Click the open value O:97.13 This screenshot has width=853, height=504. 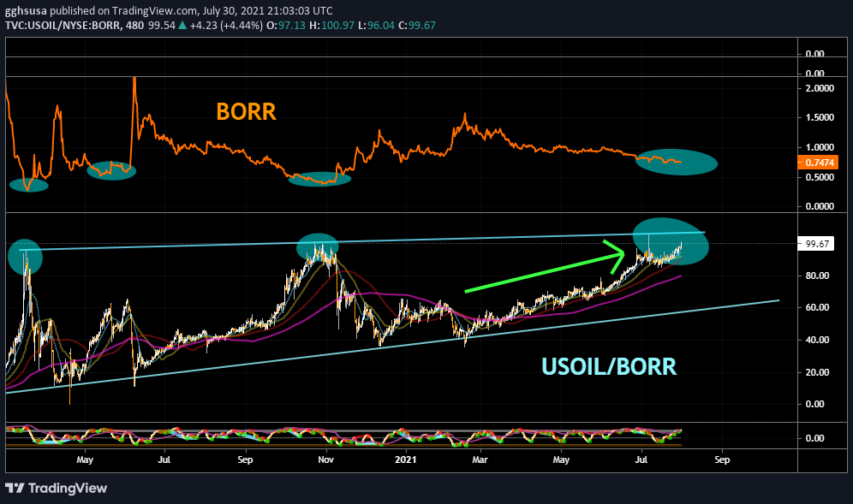click(x=285, y=26)
